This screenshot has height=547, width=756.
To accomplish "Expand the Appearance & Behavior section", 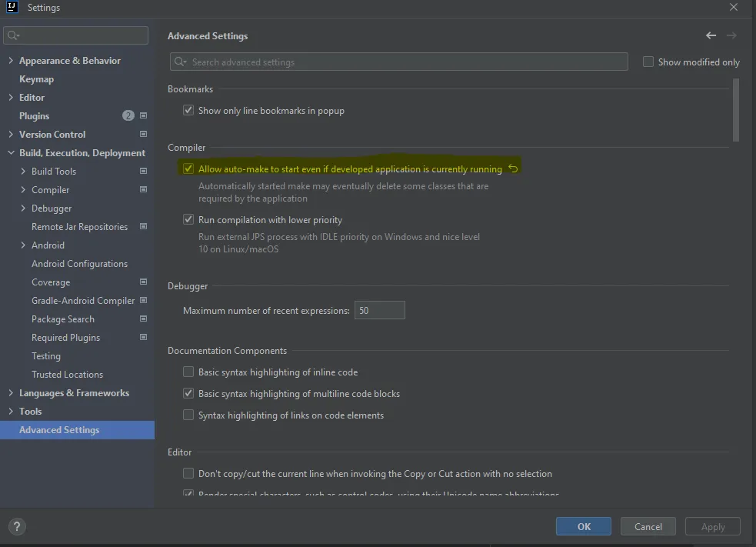I will (x=11, y=61).
